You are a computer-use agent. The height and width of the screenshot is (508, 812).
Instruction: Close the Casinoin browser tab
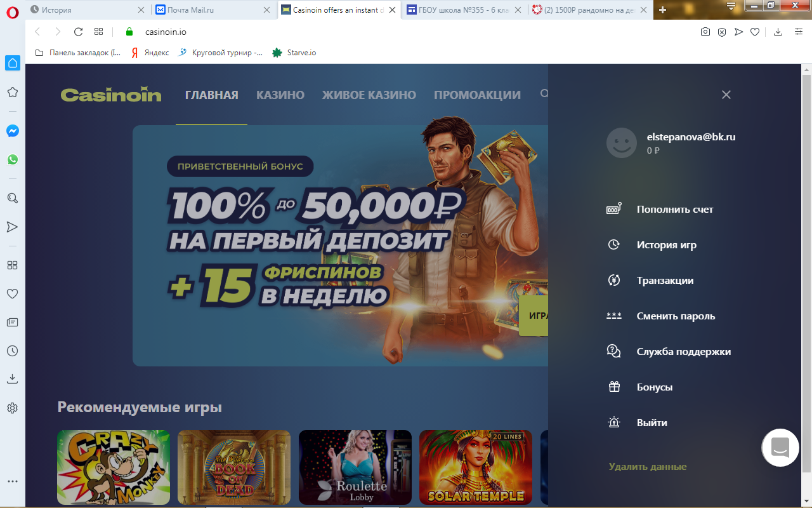pos(393,10)
